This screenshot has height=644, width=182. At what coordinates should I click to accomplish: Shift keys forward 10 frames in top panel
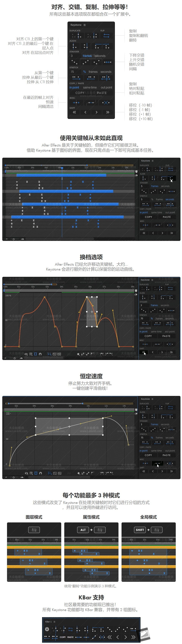tap(107, 112)
